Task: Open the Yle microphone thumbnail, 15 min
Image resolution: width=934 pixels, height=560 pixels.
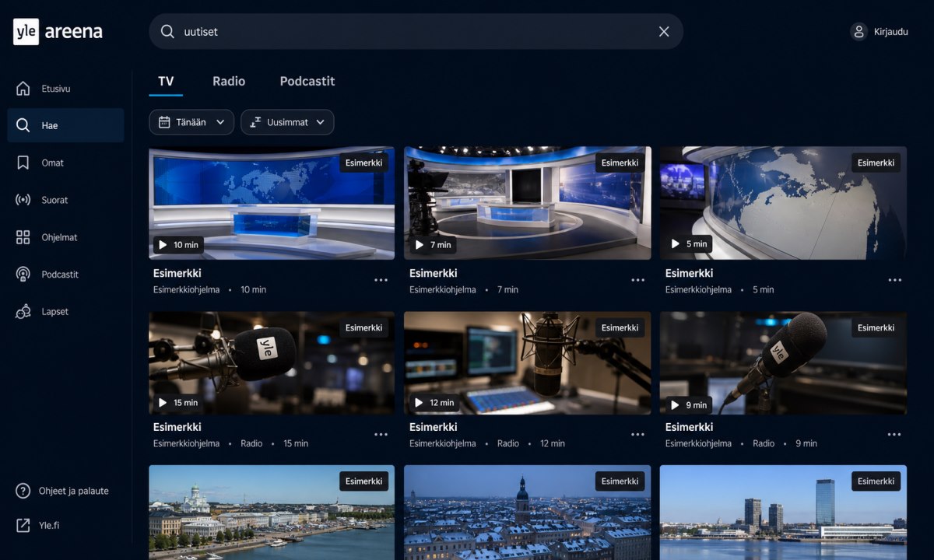Action: [x=272, y=363]
